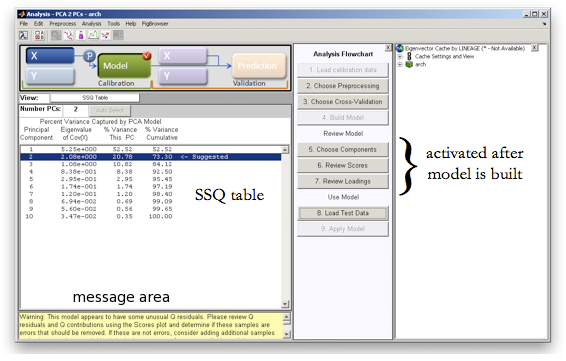The image size is (566, 361).
Task: Open the FigBrowser menu
Action: coord(155,24)
